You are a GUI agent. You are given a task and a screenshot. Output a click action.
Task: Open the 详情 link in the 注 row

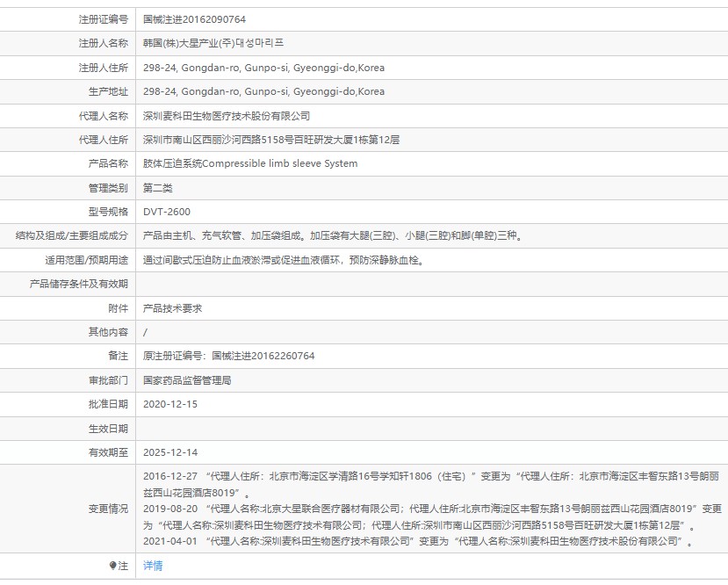click(153, 566)
